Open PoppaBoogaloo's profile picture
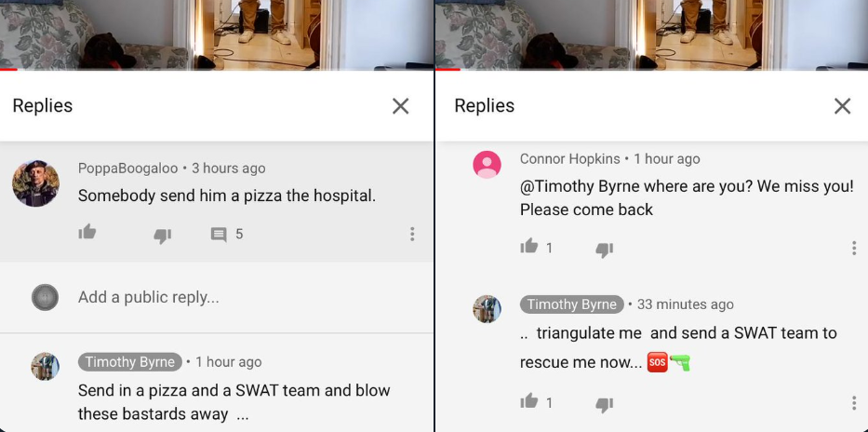This screenshot has height=432, width=868. [35, 183]
